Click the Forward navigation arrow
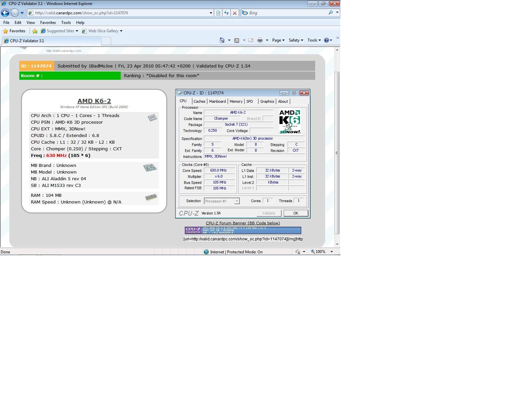 tap(15, 13)
